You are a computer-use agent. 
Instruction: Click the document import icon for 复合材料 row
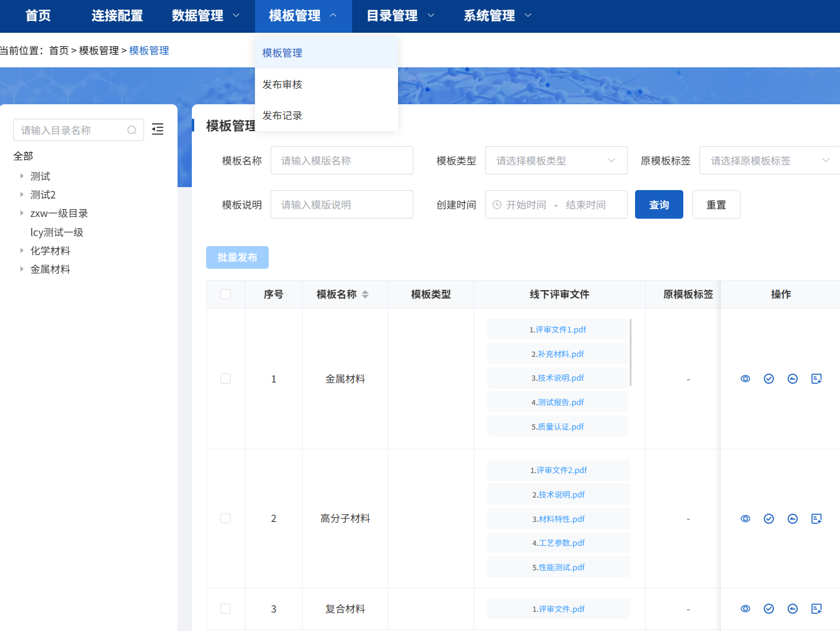point(817,609)
